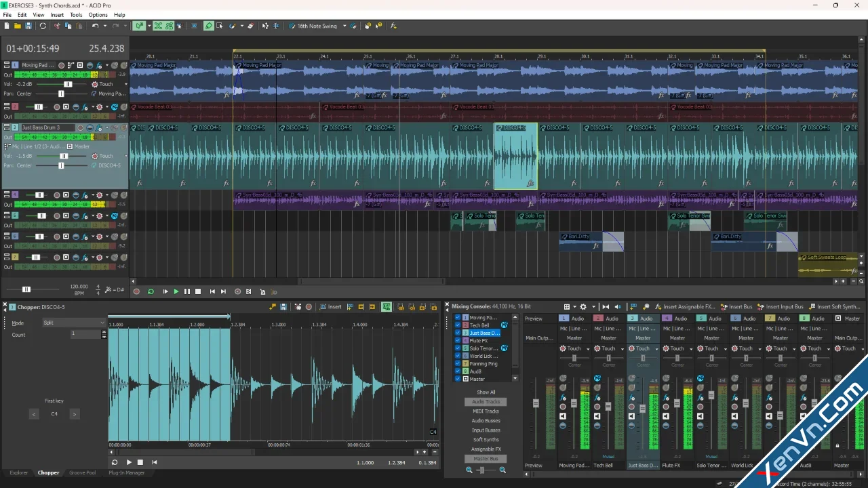Open the Options menu

[98, 15]
